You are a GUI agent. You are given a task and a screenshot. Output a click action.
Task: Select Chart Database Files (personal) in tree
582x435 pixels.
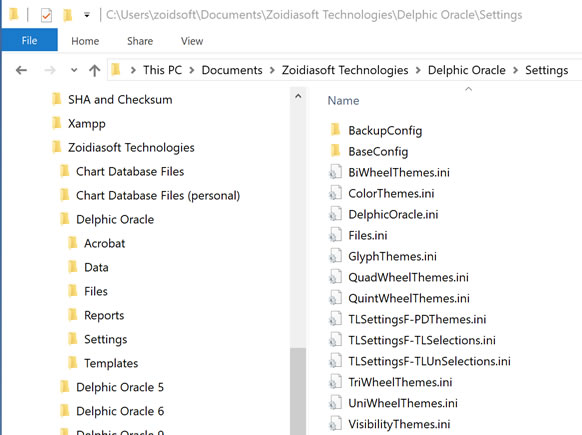(x=158, y=195)
